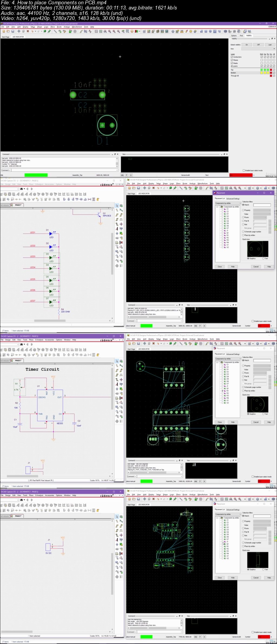Viewport: 277px width, 644px height.
Task: Toggle the Planes layer checkbox in the Visibility panel
Action: 232,60
